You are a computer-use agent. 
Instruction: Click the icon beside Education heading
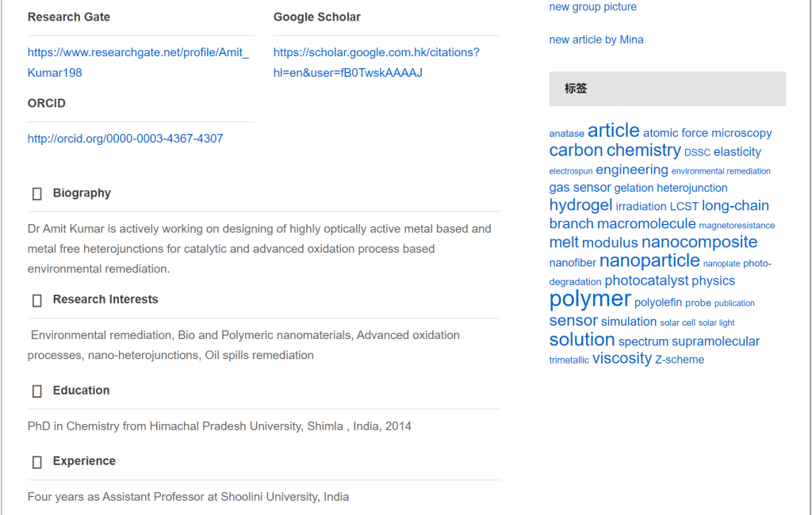tap(36, 391)
